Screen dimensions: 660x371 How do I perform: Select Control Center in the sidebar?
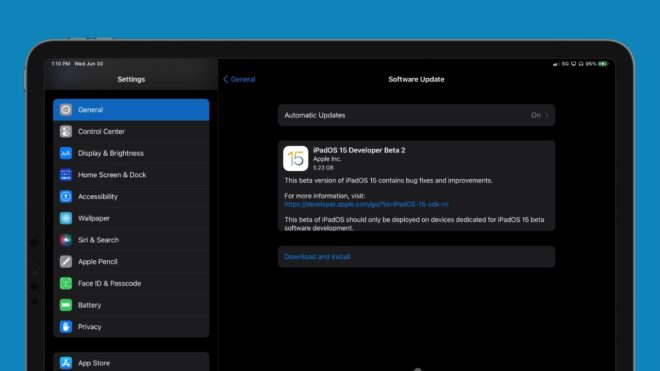(131, 131)
